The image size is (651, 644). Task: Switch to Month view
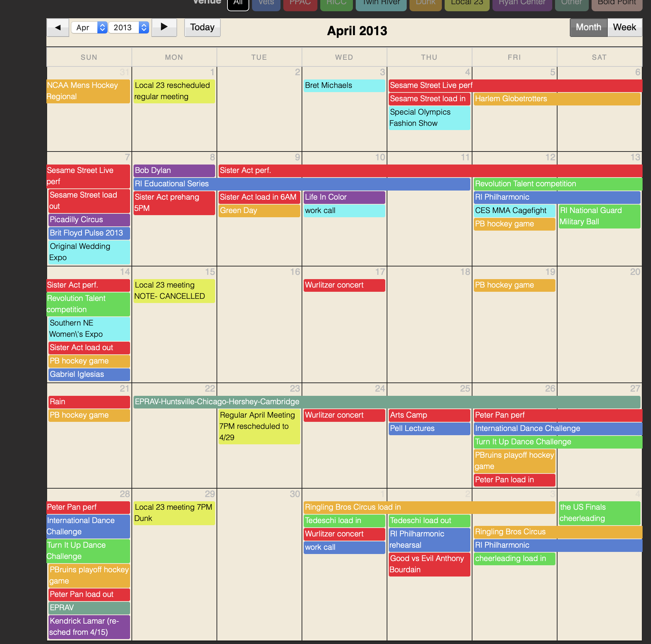[588, 27]
